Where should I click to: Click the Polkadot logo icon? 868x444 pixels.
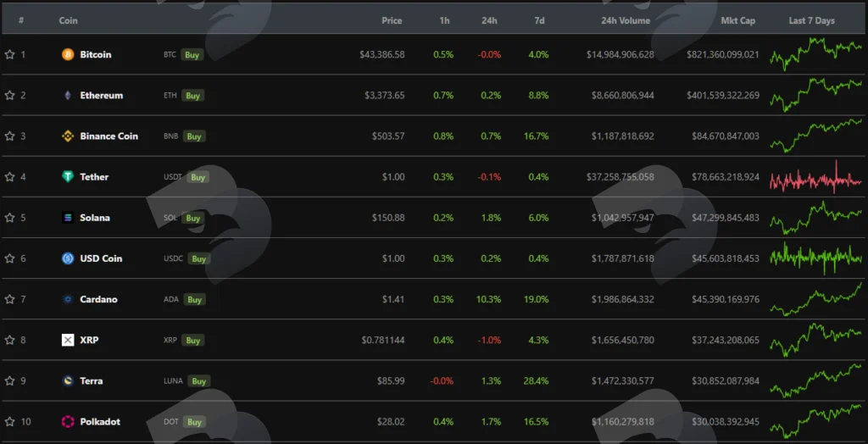pyautogui.click(x=68, y=422)
